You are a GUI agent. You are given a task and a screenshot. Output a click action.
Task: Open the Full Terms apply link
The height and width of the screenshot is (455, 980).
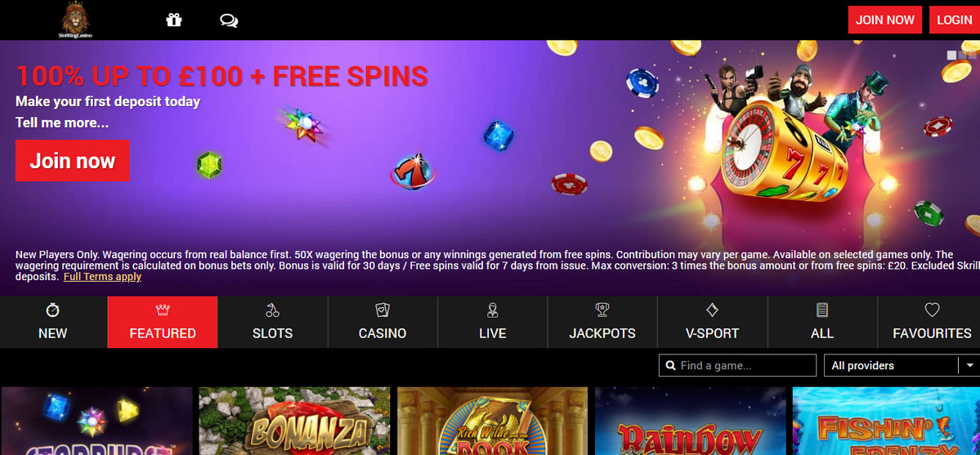[x=102, y=276]
